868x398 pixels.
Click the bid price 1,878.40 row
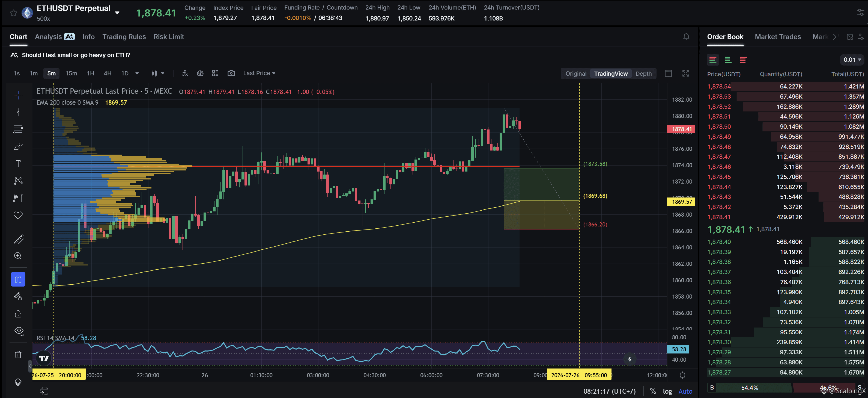(785, 242)
